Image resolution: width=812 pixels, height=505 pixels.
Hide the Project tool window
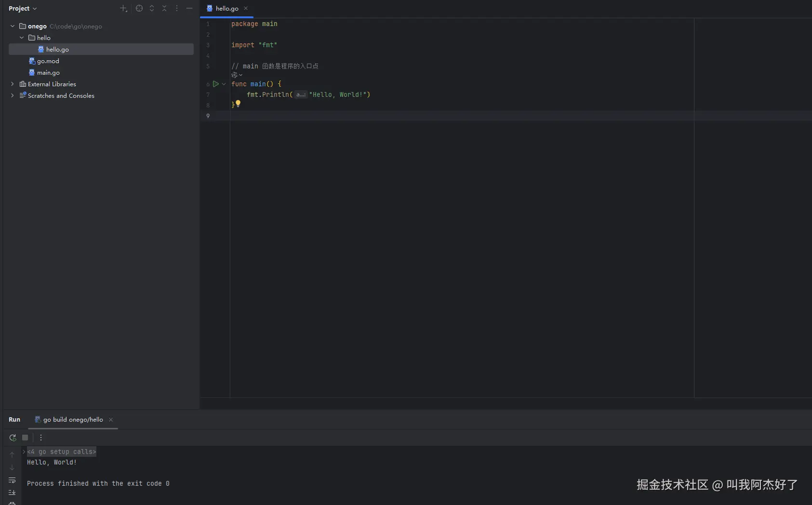(189, 8)
